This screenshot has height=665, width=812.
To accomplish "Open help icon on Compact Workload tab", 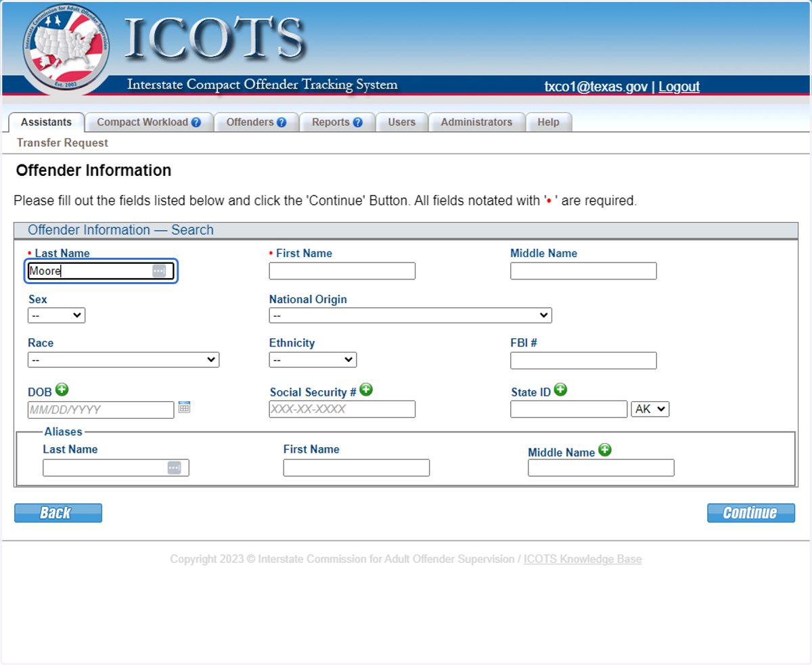I will point(196,122).
